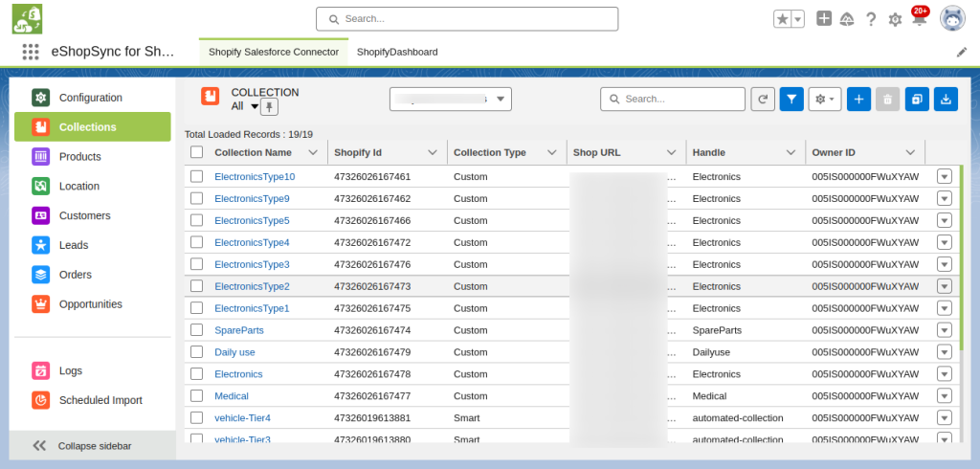Select Collections in the sidebar
This screenshot has width=980, height=469.
click(93, 127)
